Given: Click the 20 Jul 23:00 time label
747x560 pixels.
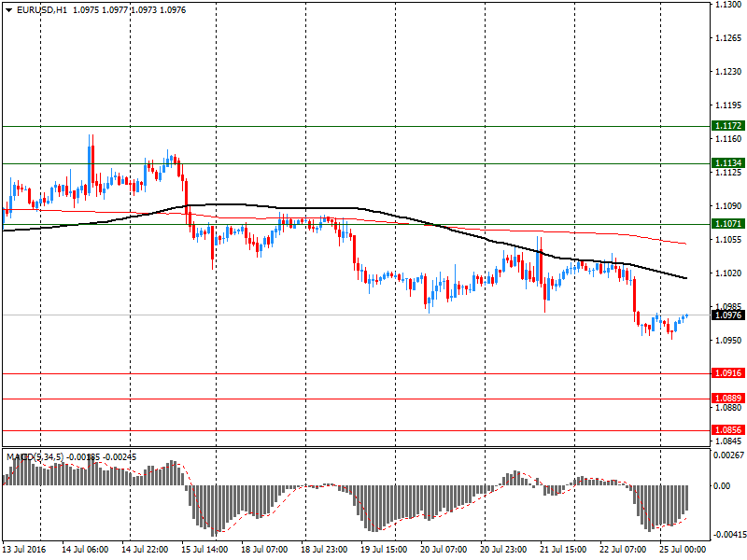Looking at the screenshot, I should point(503,550).
